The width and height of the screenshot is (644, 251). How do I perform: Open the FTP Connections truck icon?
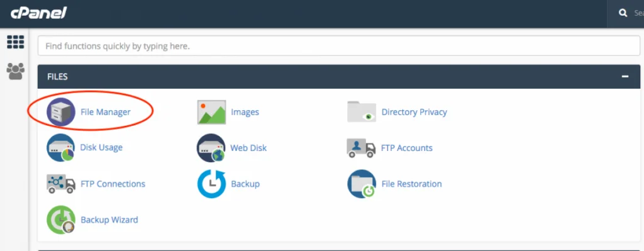coord(61,184)
